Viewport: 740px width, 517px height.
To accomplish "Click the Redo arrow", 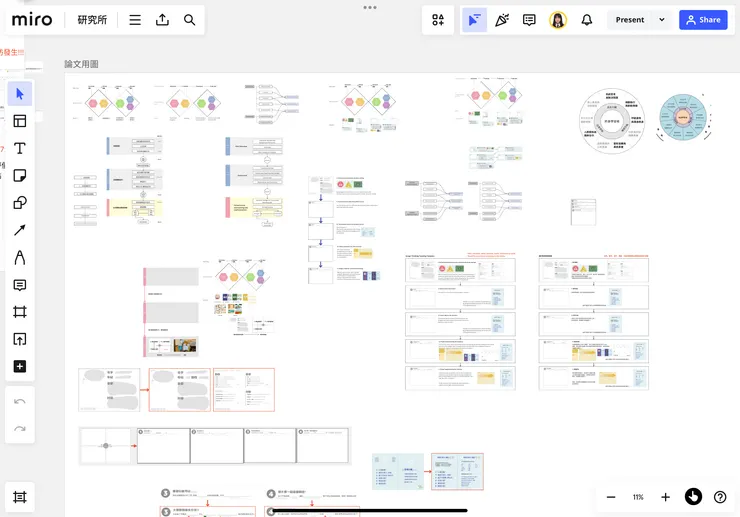I will click(x=20, y=429).
